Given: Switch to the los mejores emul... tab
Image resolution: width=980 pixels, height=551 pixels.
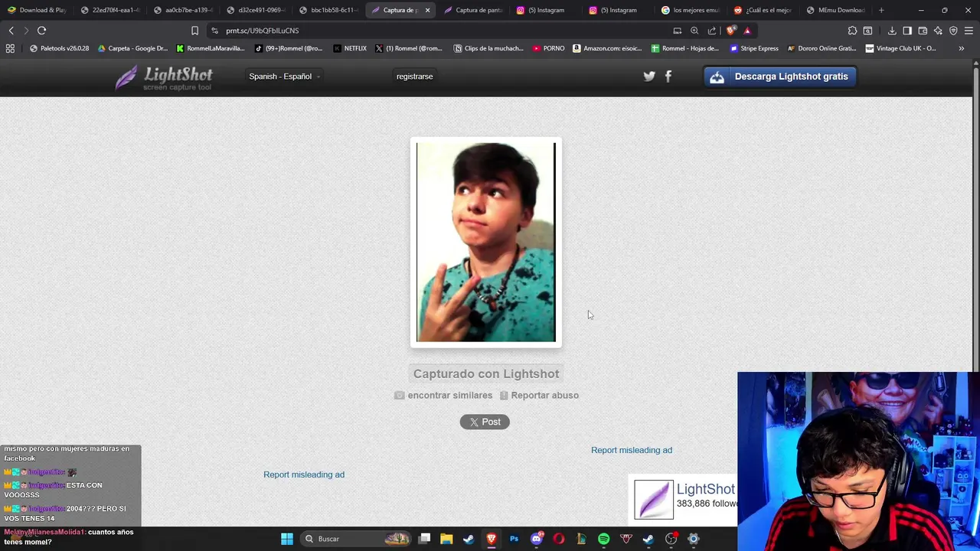Looking at the screenshot, I should coord(691,10).
